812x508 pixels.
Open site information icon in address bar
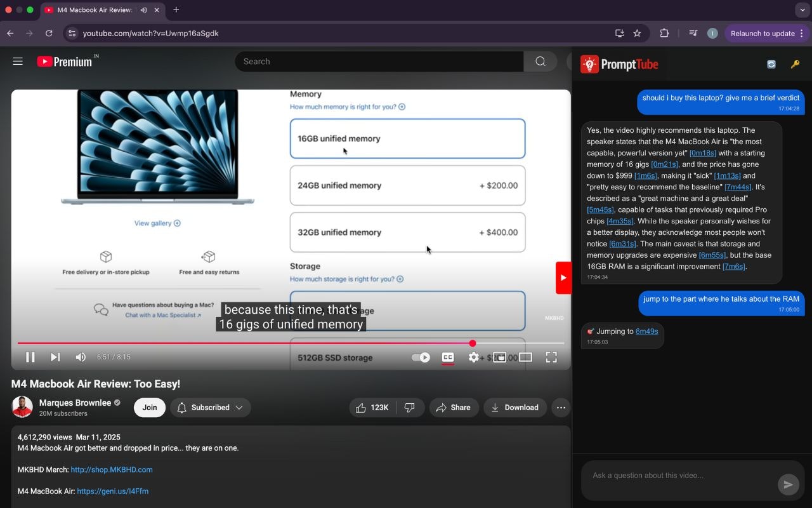pos(72,33)
